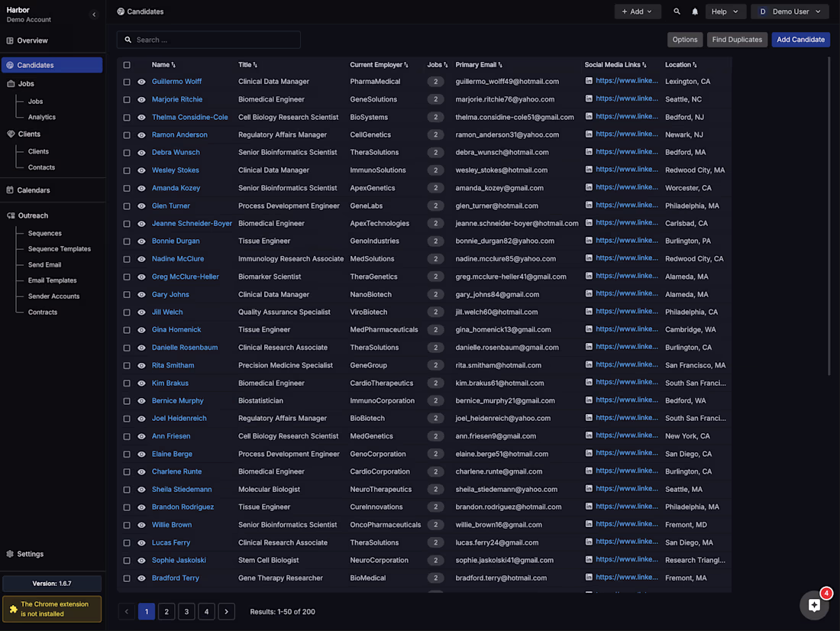
Task: Click LinkedIn icon in Rita Smitham row
Action: 589,364
